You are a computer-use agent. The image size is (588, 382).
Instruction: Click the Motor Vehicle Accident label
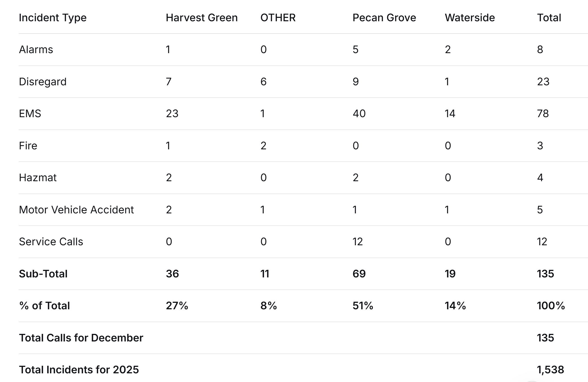(x=76, y=210)
